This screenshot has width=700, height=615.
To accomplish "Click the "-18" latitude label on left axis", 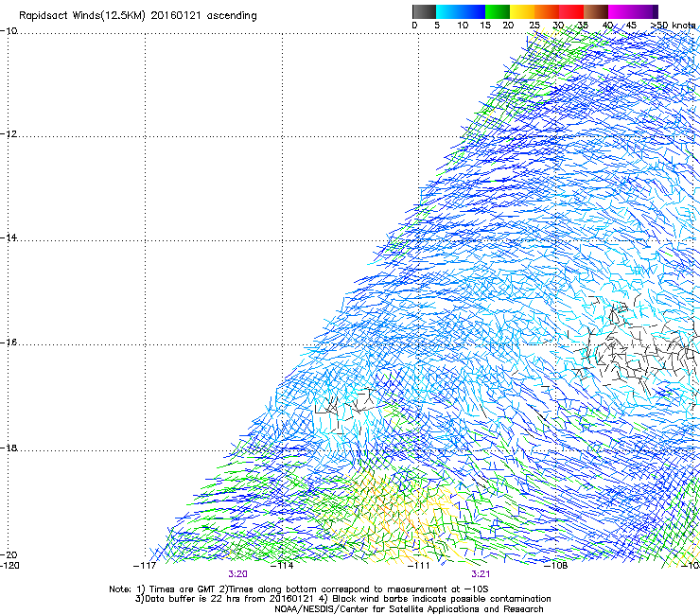I will (x=9, y=448).
